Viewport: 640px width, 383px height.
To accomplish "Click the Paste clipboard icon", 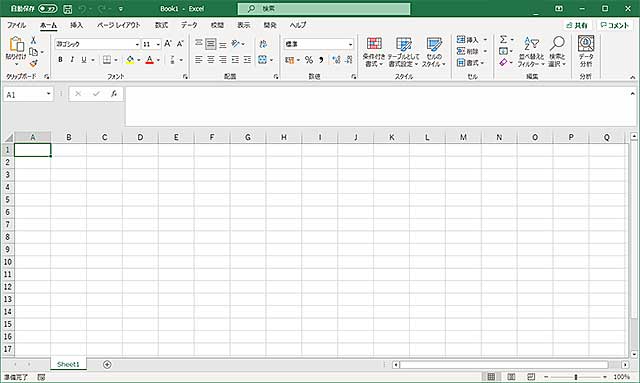I will coord(16,44).
